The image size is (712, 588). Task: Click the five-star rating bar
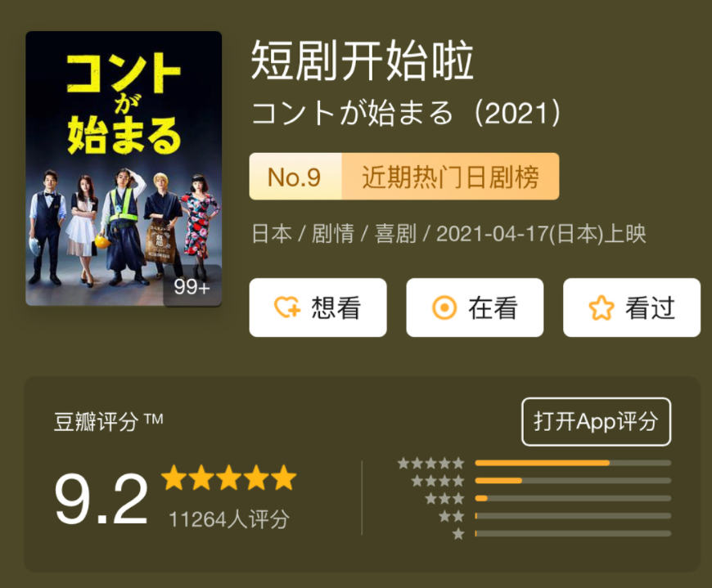[573, 463]
